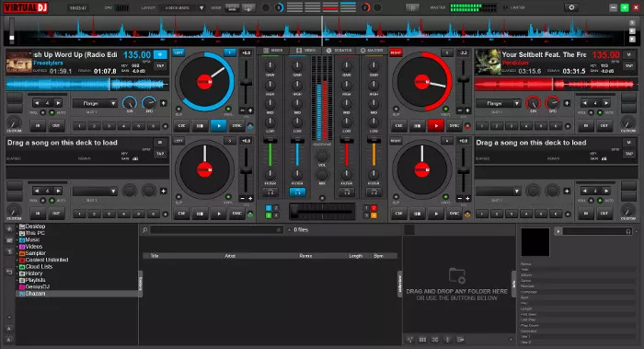The width and height of the screenshot is (644, 349).
Task: Toggle the slip mode light on top-left deck
Action: 178,109
